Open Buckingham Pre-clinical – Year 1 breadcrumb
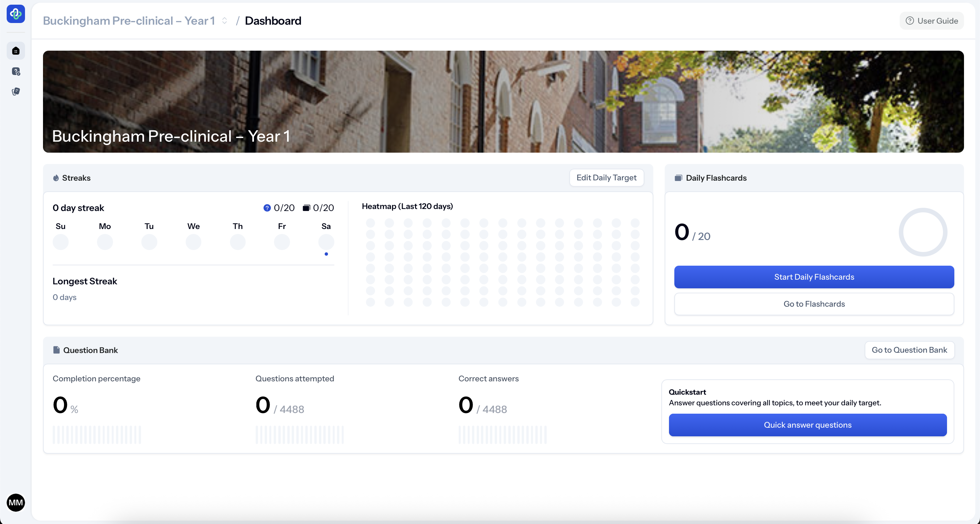Image resolution: width=980 pixels, height=524 pixels. point(129,21)
